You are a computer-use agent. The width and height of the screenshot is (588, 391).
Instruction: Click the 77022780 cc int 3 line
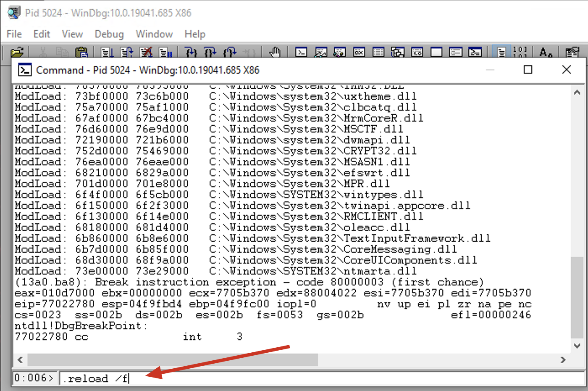(x=129, y=337)
